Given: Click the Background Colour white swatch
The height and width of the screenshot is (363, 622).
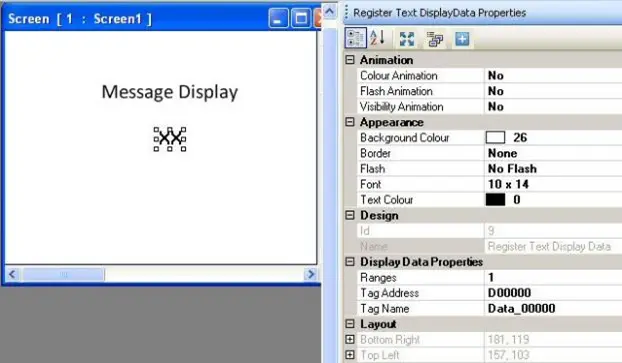Looking at the screenshot, I should click(495, 137).
